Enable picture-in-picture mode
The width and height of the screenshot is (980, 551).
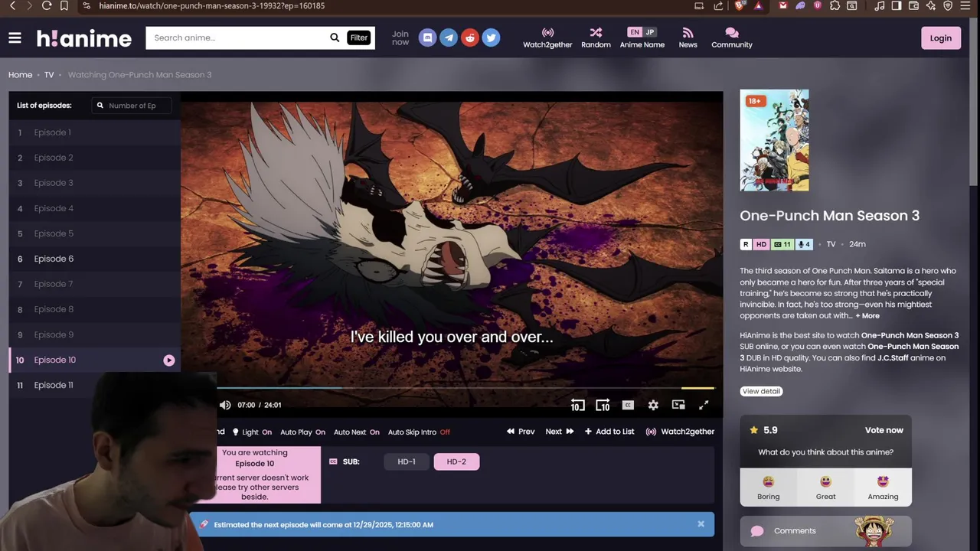(x=678, y=405)
